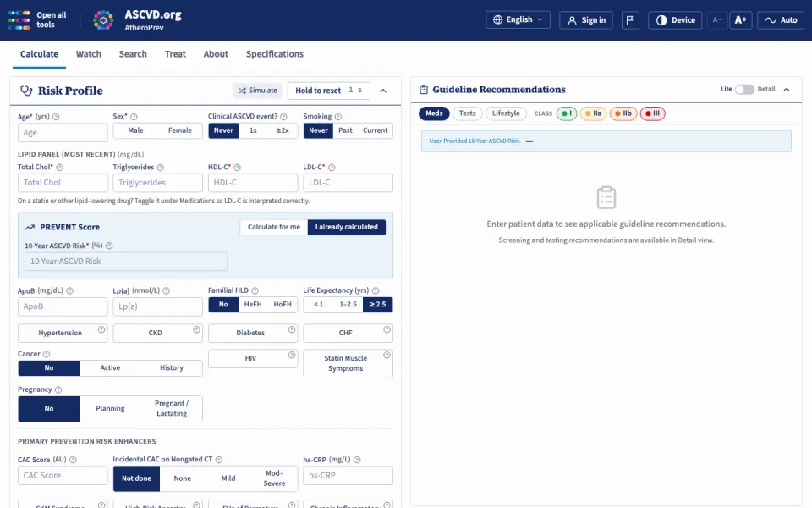
Task: Open the English language dropdown
Action: pyautogui.click(x=518, y=20)
